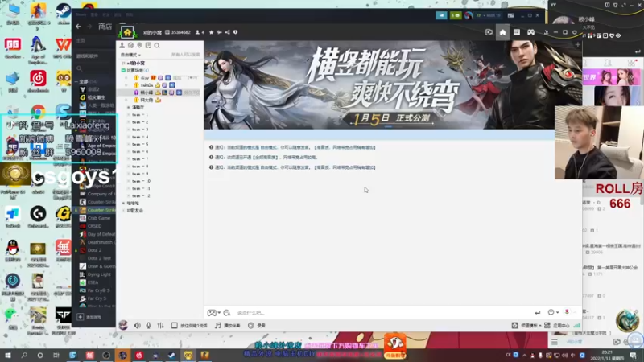Click the gift flower icon in chat bar
Screen dimensions: 644x362
click(x=568, y=312)
